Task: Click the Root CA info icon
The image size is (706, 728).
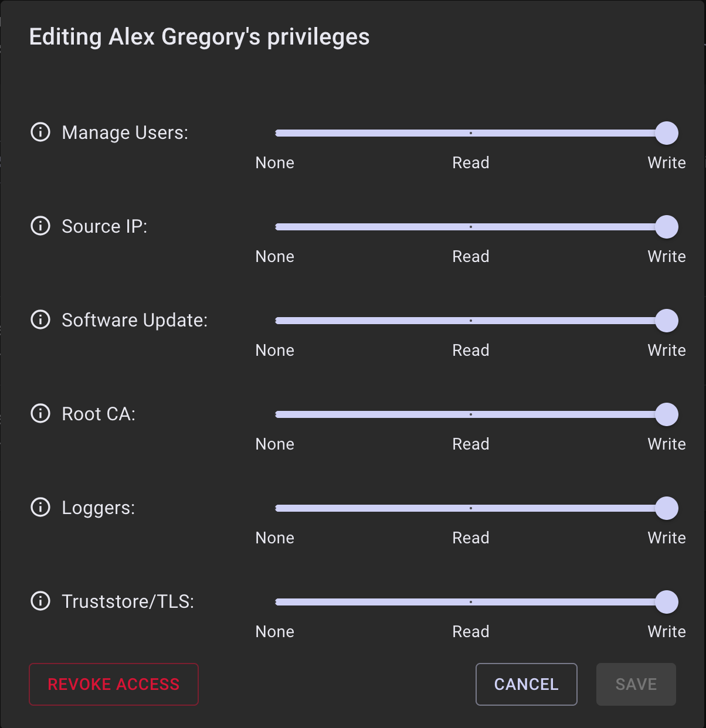Action: [x=40, y=413]
